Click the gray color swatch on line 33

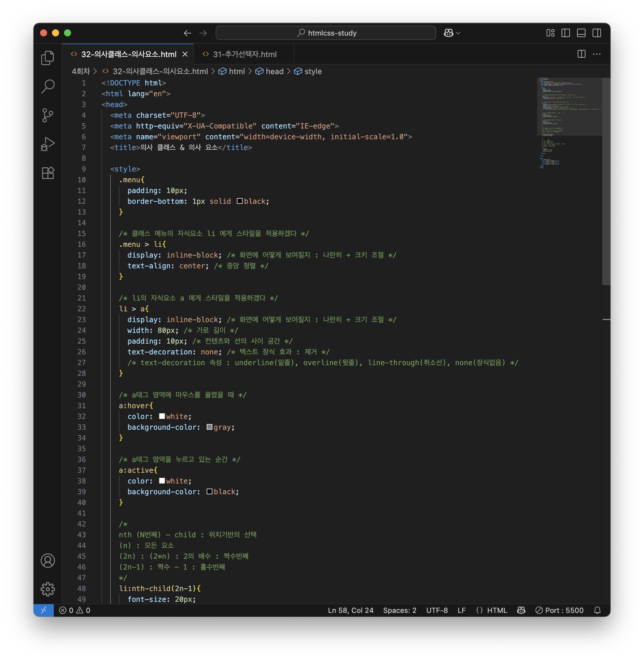pyautogui.click(x=209, y=427)
